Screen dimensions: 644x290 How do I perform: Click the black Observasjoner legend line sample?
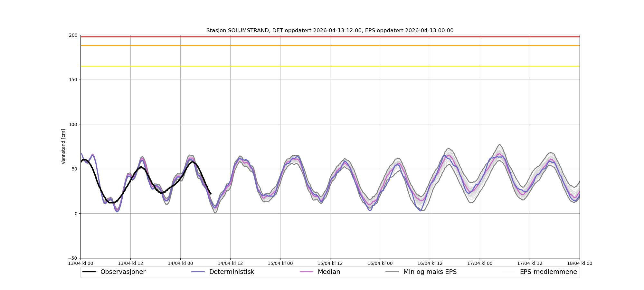point(89,272)
